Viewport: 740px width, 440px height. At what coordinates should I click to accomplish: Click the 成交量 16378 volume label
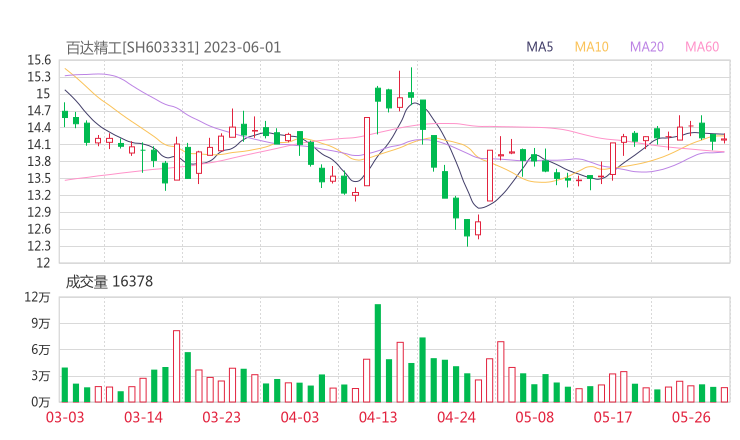(x=109, y=282)
